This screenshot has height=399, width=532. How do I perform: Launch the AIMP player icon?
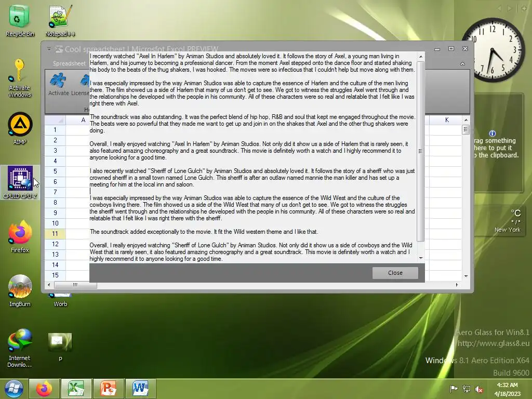pos(20,128)
